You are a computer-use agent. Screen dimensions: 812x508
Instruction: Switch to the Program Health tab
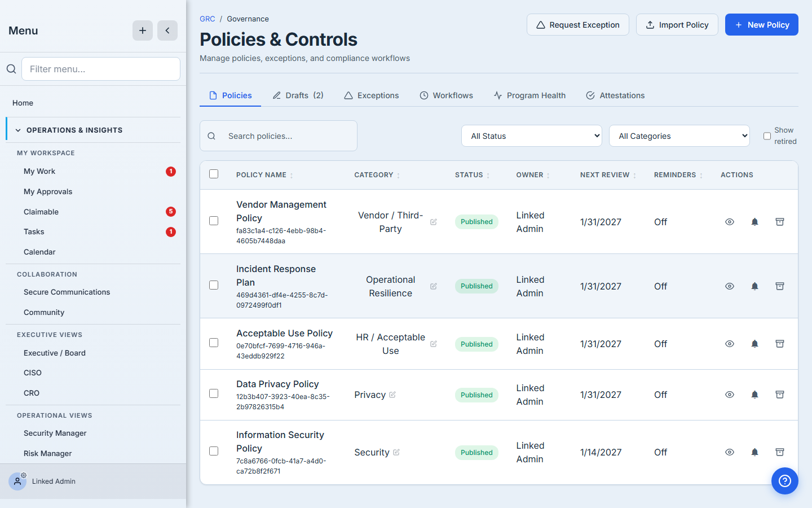[x=529, y=95]
